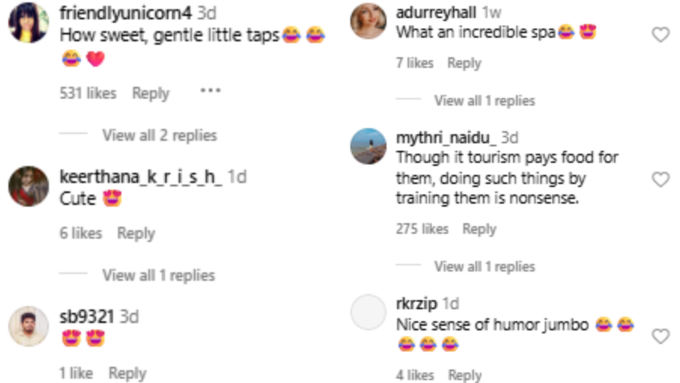The height and width of the screenshot is (383, 680).
Task: Reply to sb9321's emoji comment
Action: pos(127,373)
